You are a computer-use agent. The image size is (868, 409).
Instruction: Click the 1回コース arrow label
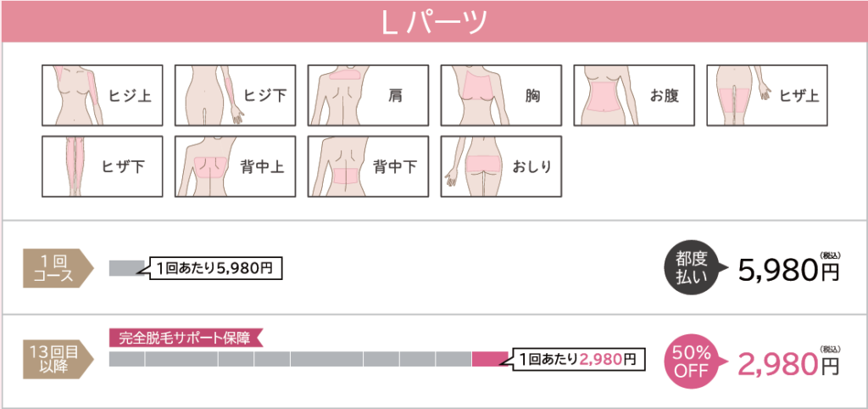pyautogui.click(x=55, y=269)
